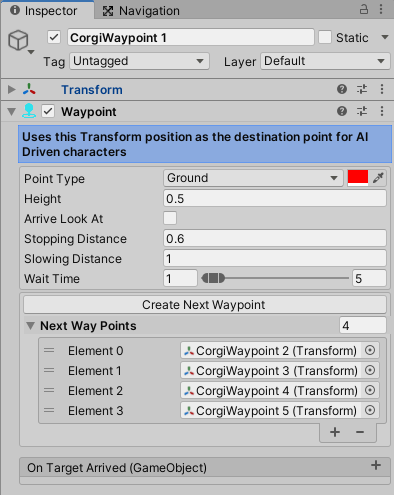Screen dimensions: 394x495
Task: Activate the color eyedropper tool
Action: [x=378, y=178]
